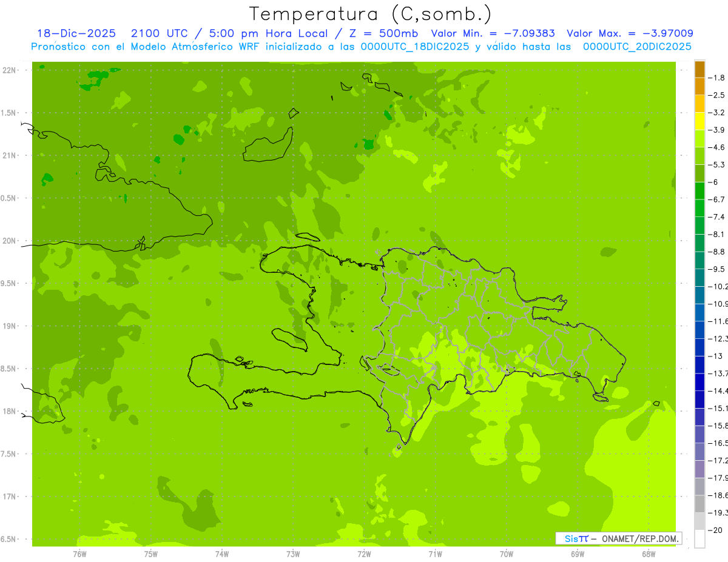Pick the purple swatch between -17.2 and -17.9
Screen dimensions: 728x562
699,469
